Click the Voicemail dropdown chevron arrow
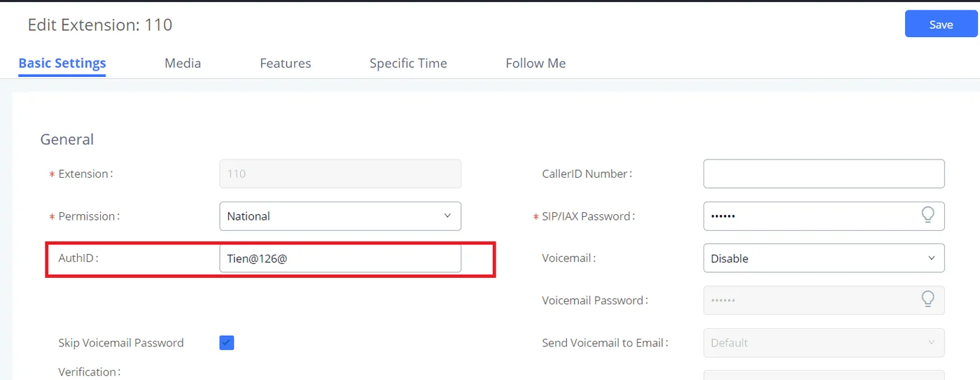980x380 pixels. click(x=932, y=258)
